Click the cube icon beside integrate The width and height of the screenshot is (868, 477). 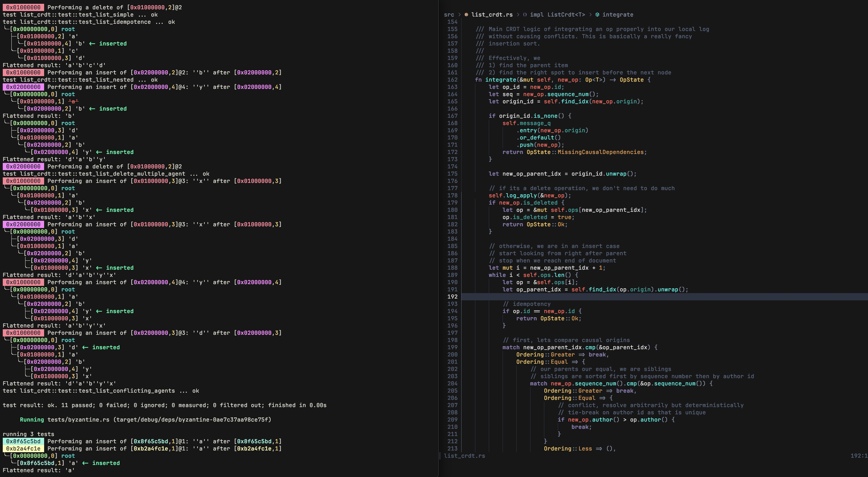click(597, 14)
